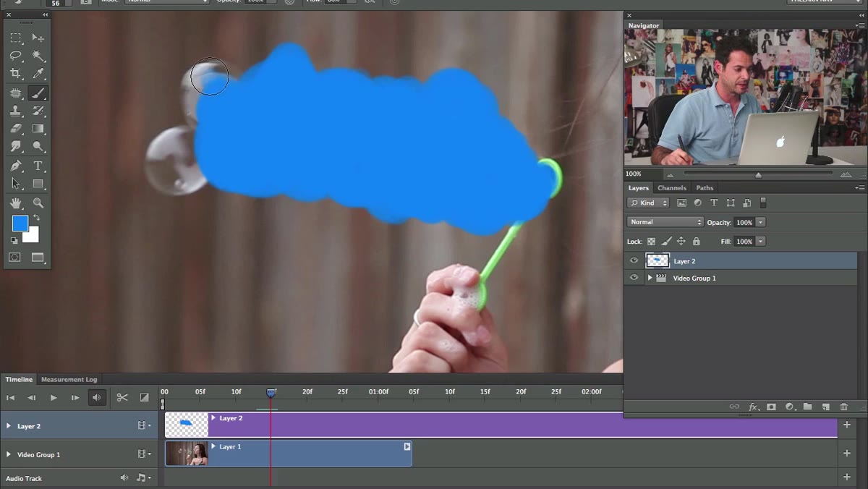Choose the Clone Stamp tool
Viewport: 868px width, 489px height.
pos(16,111)
